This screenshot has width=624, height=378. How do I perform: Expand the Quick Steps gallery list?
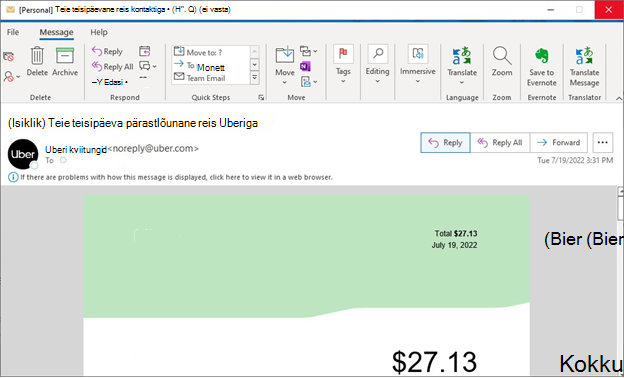pyautogui.click(x=255, y=78)
